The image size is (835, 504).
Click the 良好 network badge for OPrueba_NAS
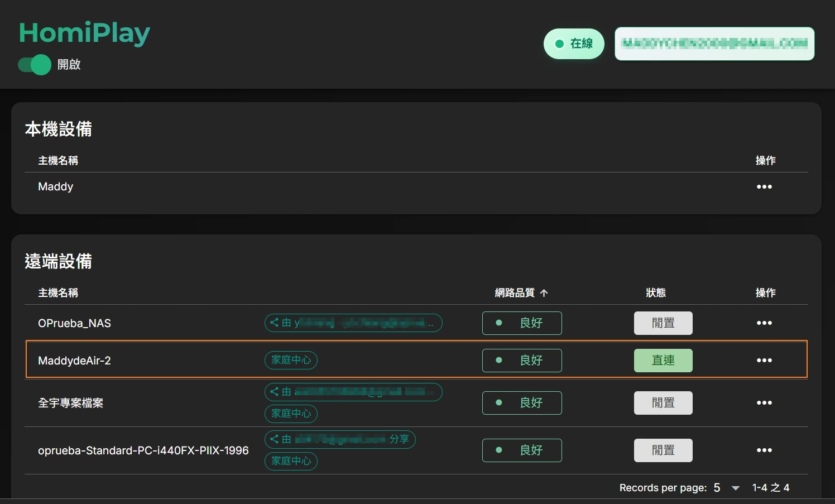[x=522, y=323]
